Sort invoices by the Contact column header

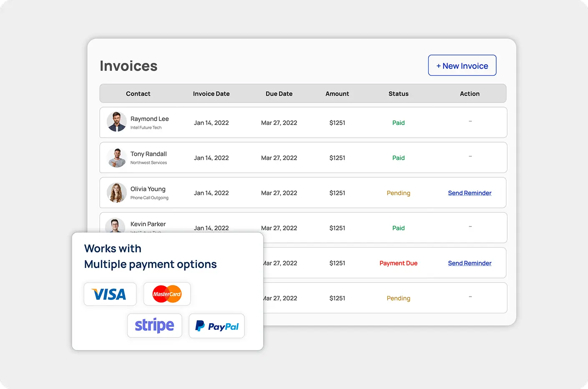(x=138, y=93)
